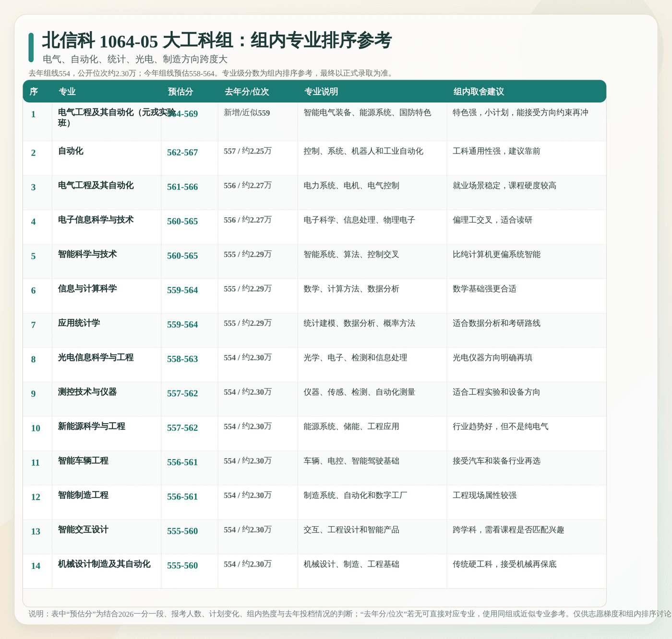This screenshot has width=672, height=639.
Task: Select subtitle 电气、自动化、统计、光电、制造方向跨度大
Action: [135, 59]
